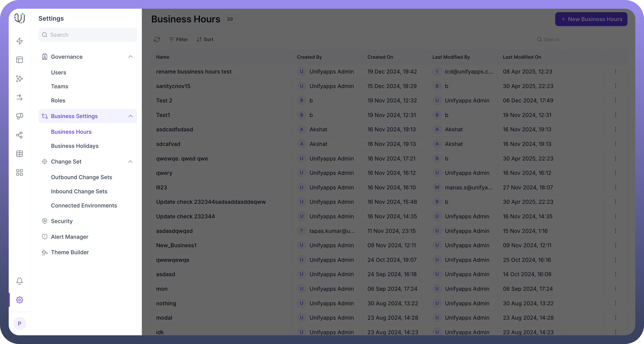
Task: Open the three-dot menu for sanitycnov15 row
Action: (615, 86)
